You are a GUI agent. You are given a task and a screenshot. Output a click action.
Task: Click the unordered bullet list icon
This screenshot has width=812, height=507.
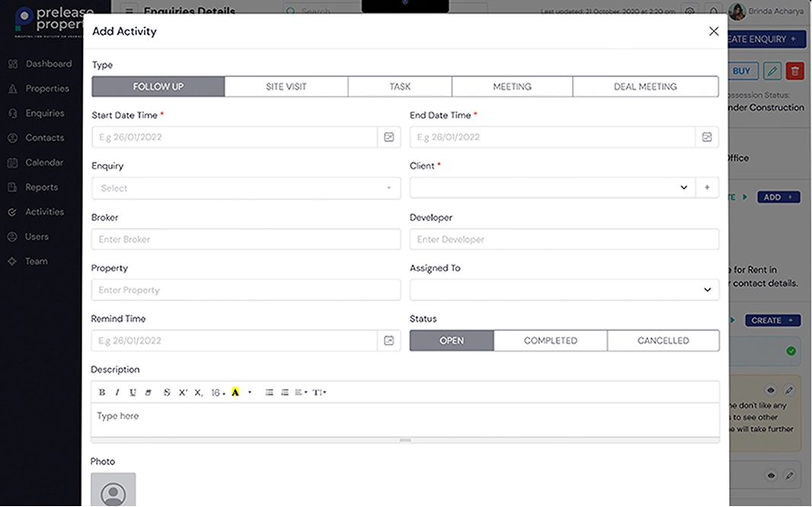(x=269, y=393)
